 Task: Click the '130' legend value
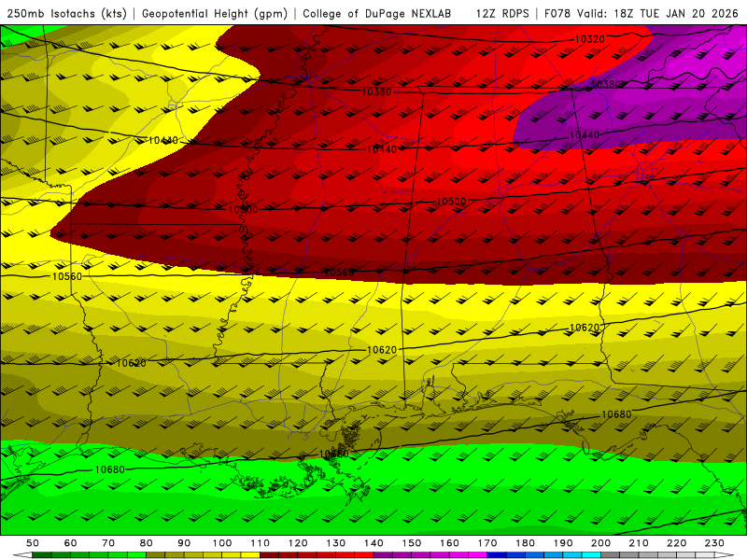[336, 543]
